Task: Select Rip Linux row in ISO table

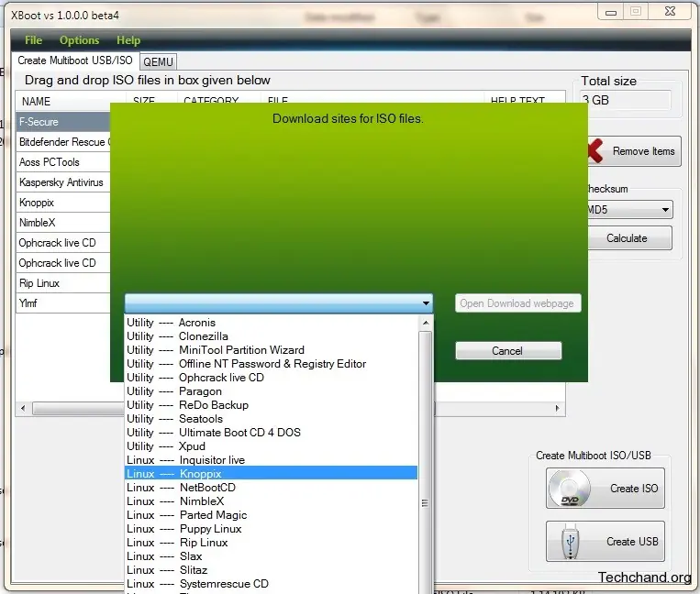Action: (x=63, y=283)
